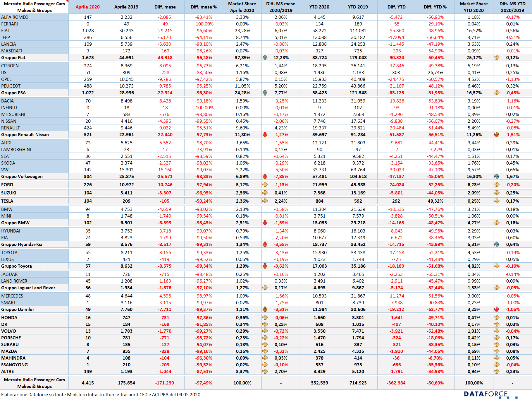Click the Gruppo Fiat YTD 2020 value 88.724
Screen dimensions: 532x400
(x=319, y=58)
